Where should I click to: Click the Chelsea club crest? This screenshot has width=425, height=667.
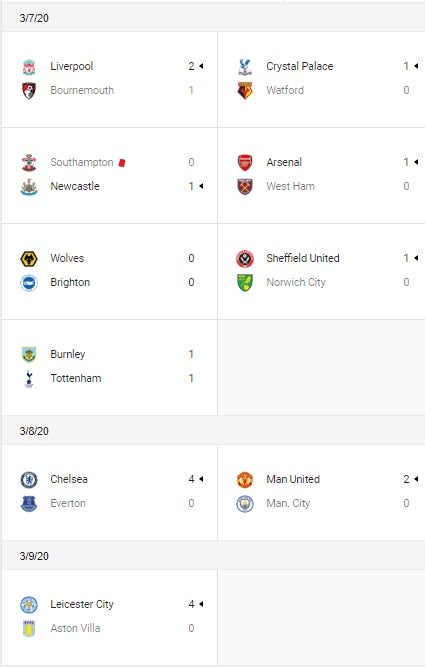(29, 480)
